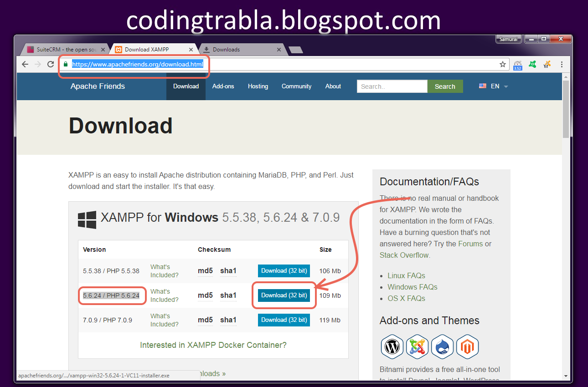
Task: Click the 'Documentation/FAQs' heading
Action: 429,182
